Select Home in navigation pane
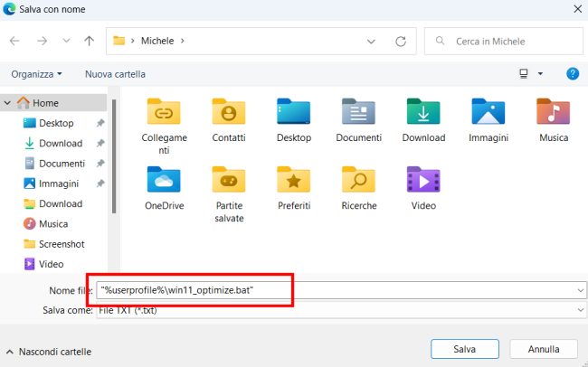Viewport: 588px width, 367px height. (53, 103)
